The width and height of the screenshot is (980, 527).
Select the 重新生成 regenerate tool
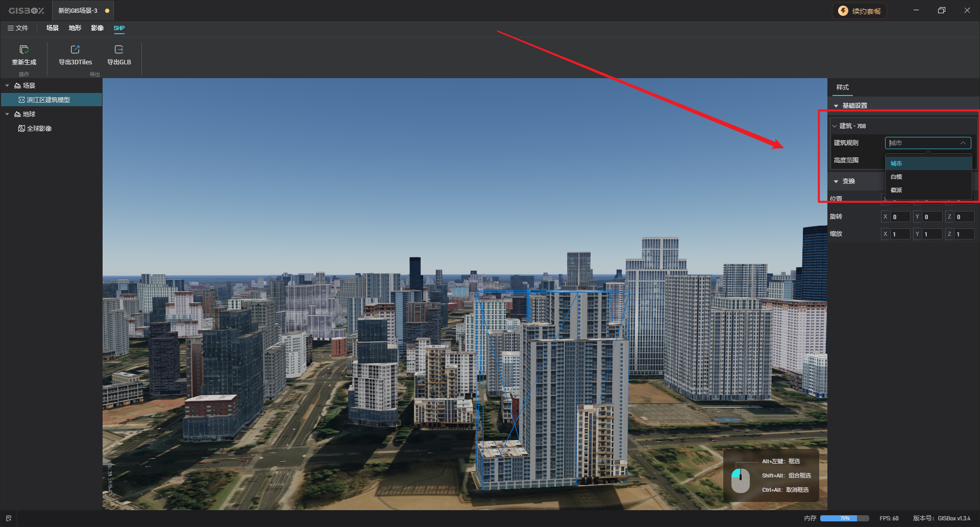(24, 56)
